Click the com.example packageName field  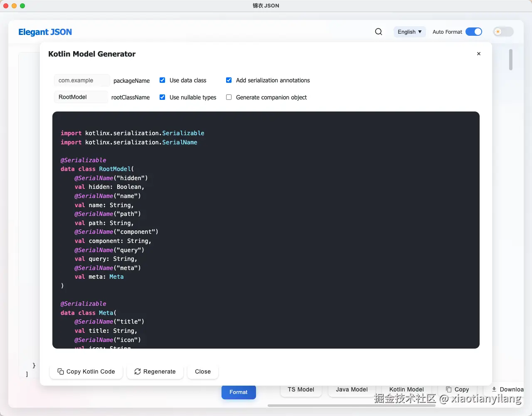pyautogui.click(x=81, y=80)
